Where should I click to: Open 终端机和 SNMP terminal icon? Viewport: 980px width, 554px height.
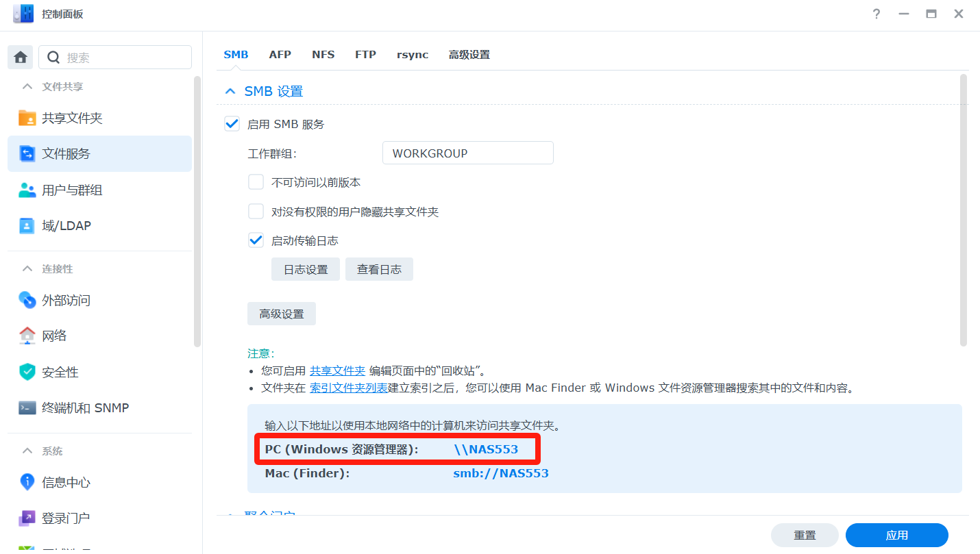pos(27,407)
